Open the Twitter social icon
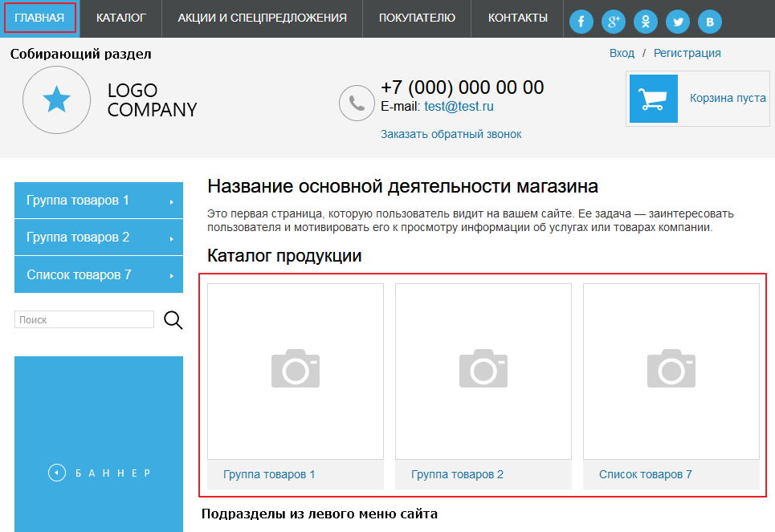775x532 pixels. click(x=678, y=22)
